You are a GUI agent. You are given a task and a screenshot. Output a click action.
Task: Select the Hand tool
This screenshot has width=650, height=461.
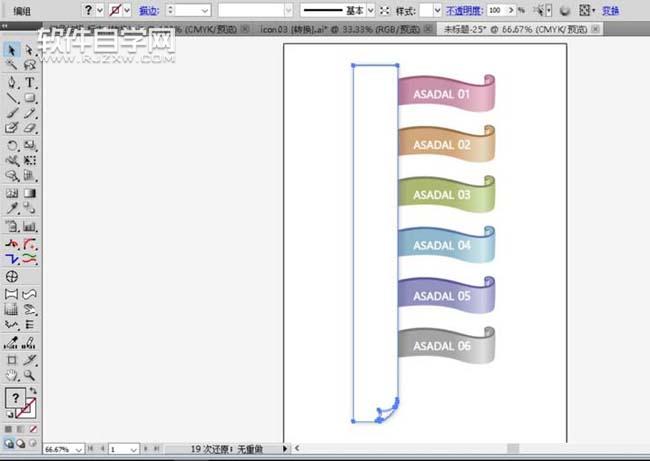(12, 375)
